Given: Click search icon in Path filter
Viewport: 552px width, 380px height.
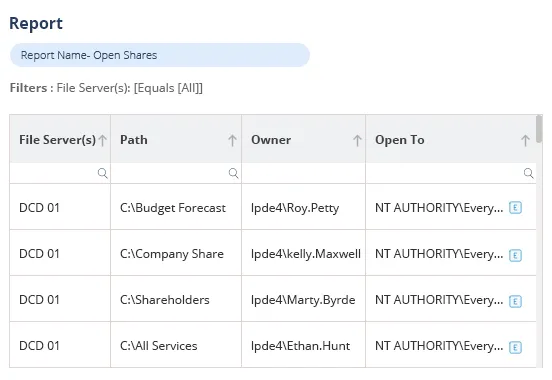Looking at the screenshot, I should coord(233,173).
